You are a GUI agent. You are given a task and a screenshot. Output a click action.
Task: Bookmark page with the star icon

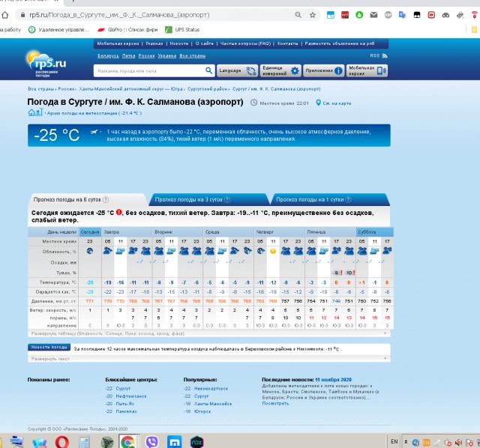point(313,15)
